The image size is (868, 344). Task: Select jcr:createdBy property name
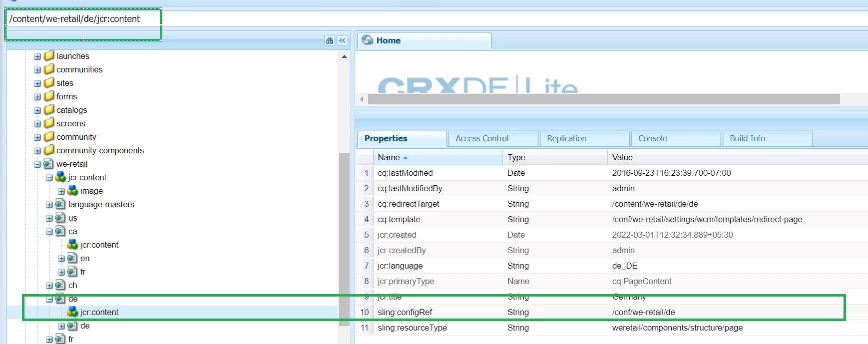point(402,250)
